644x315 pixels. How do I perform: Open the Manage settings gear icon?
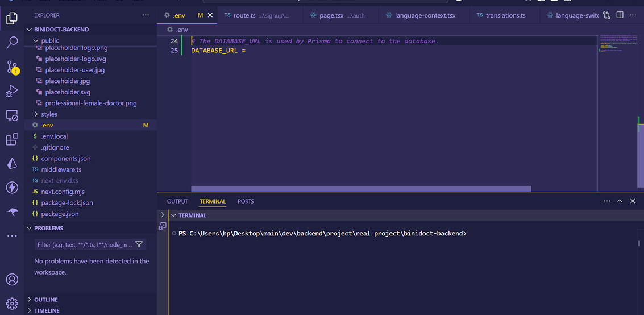[x=12, y=303]
